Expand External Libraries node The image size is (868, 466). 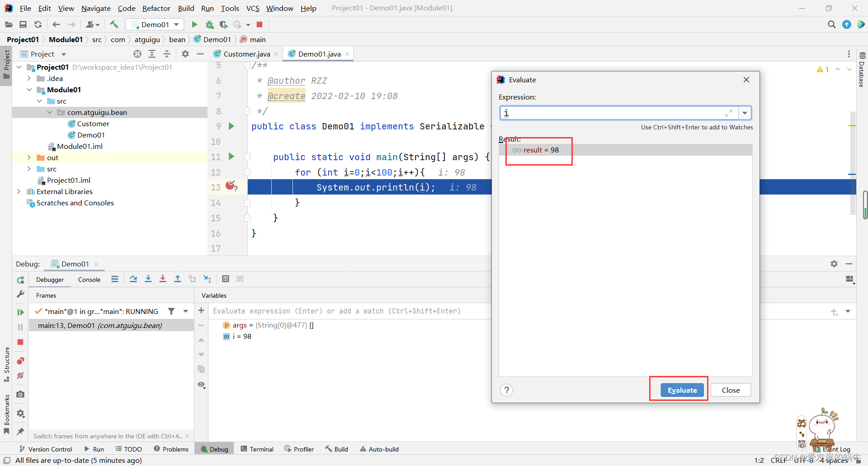pos(19,191)
